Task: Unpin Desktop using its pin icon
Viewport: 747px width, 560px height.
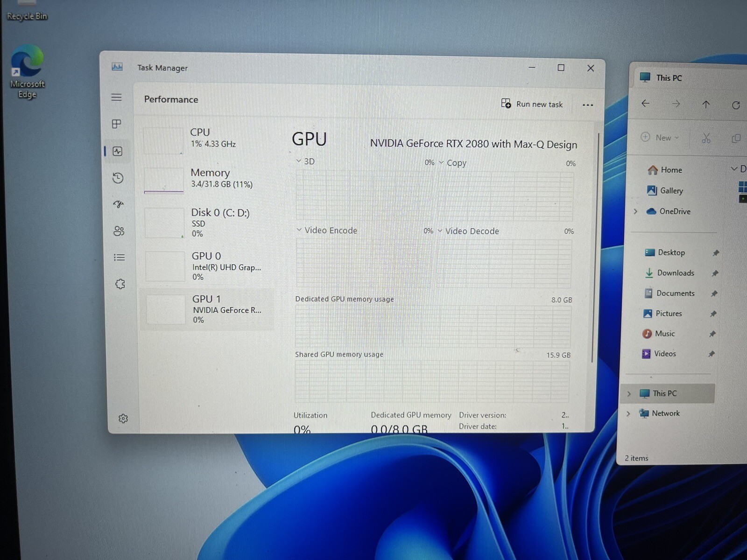Action: 716,253
